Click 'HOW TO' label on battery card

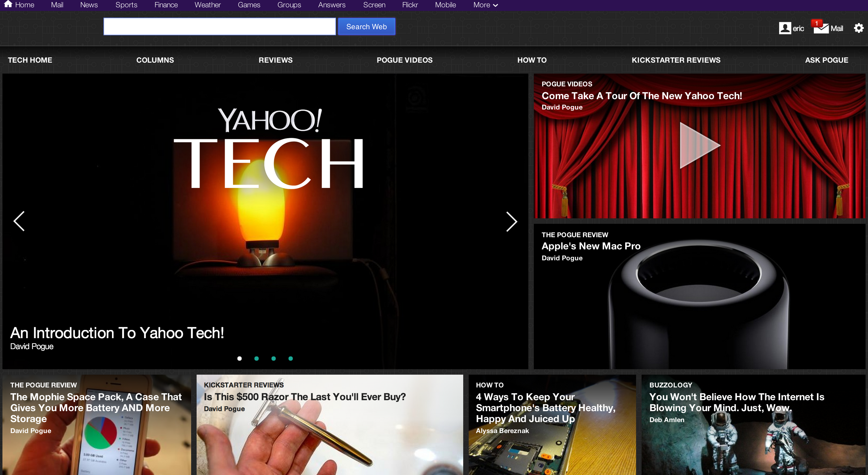coord(490,385)
